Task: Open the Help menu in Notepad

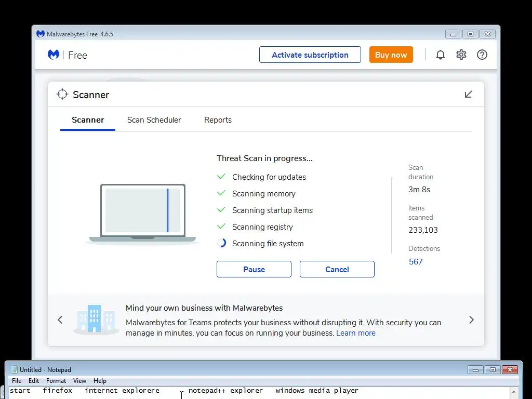Action: (100, 381)
